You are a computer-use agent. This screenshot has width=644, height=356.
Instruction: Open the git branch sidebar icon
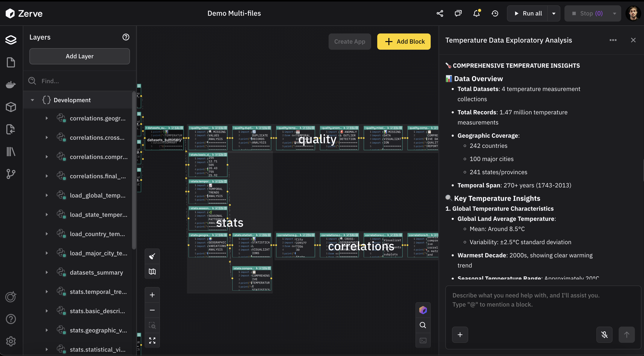click(11, 174)
